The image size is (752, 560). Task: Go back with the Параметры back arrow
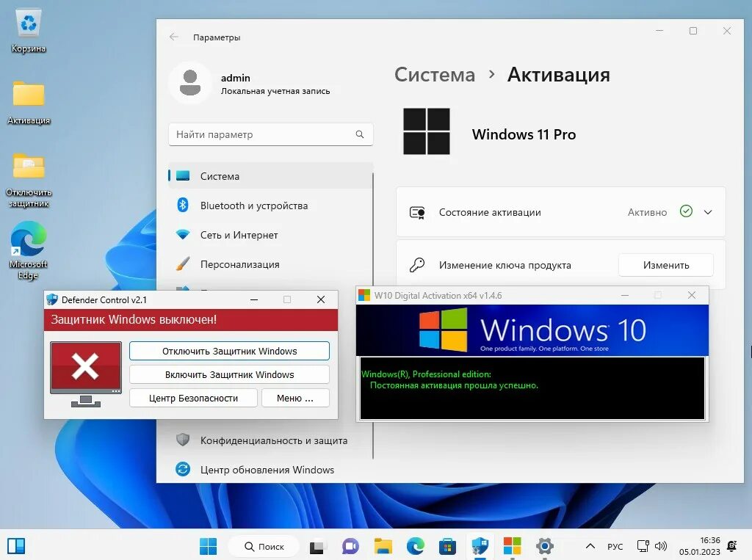[174, 37]
